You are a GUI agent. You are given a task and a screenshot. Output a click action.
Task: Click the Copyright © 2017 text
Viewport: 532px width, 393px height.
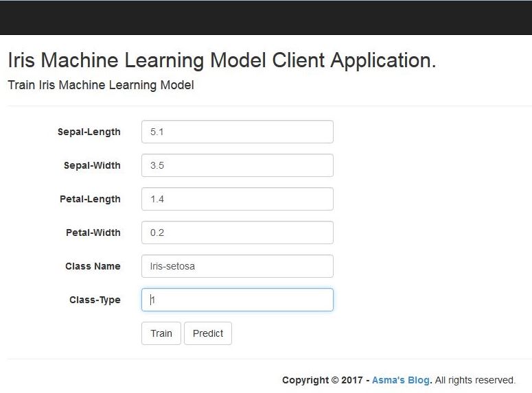pos(323,380)
